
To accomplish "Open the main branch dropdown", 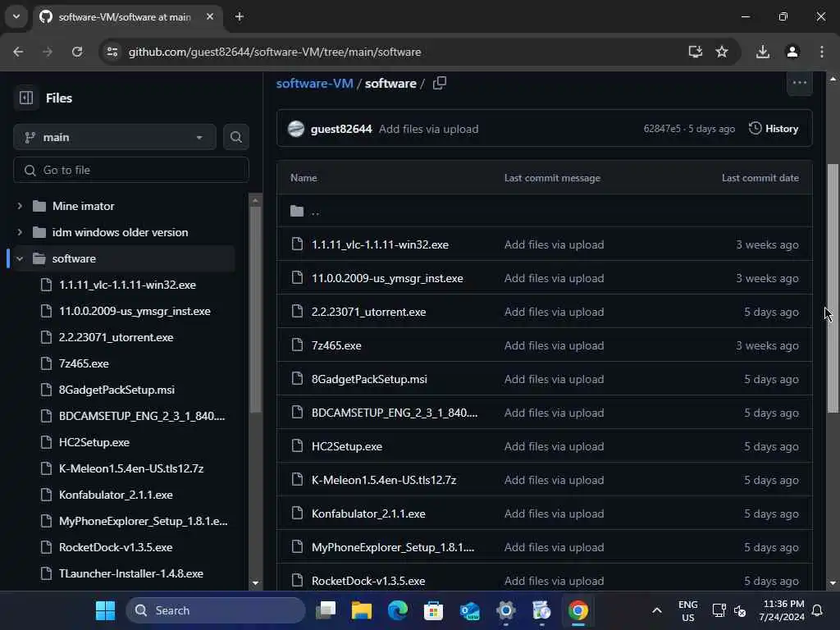I will coord(115,137).
